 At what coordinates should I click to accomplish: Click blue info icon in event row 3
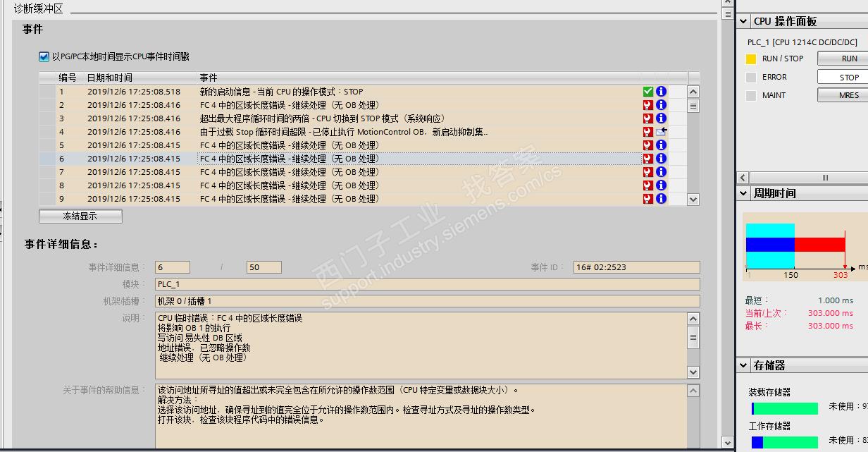click(661, 118)
